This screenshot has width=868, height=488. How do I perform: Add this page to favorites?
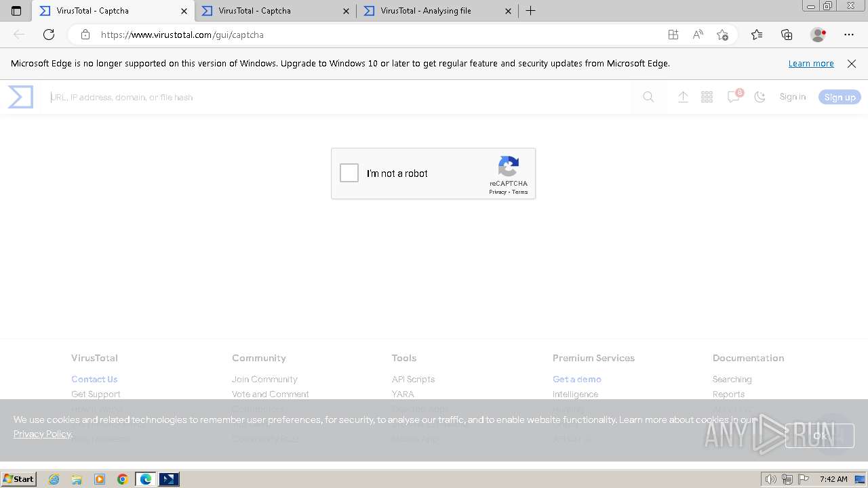pyautogui.click(x=723, y=35)
